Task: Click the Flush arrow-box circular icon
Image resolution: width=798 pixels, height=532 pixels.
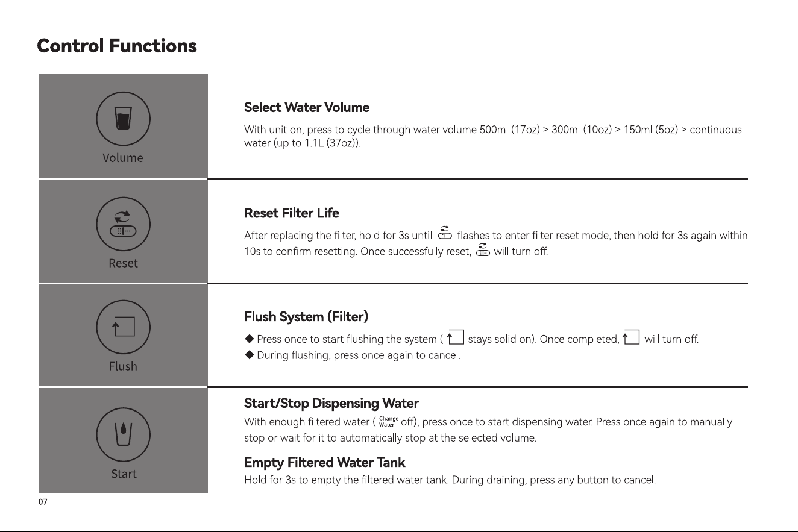Action: tap(123, 327)
